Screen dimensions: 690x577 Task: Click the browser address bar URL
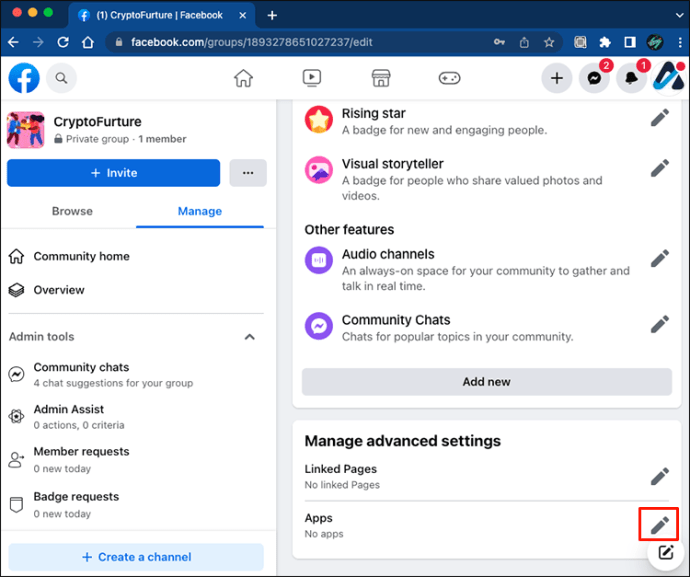click(290, 43)
